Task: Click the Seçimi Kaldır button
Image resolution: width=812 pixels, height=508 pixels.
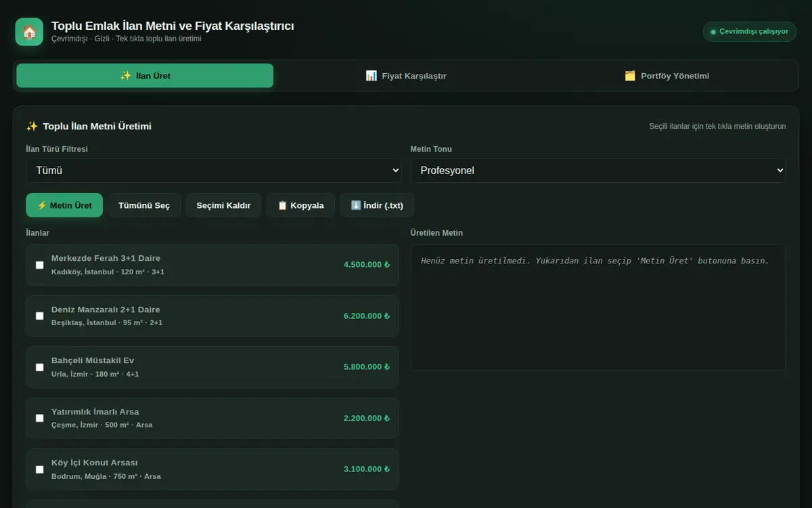Action: (224, 205)
